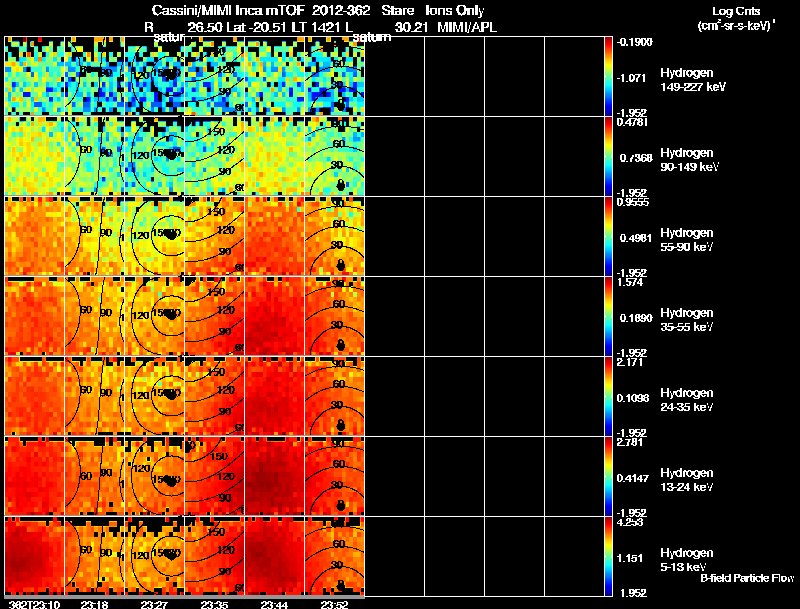Open the 55-90 keV panel at 23:44
The width and height of the screenshot is (800, 609).
(x=274, y=236)
